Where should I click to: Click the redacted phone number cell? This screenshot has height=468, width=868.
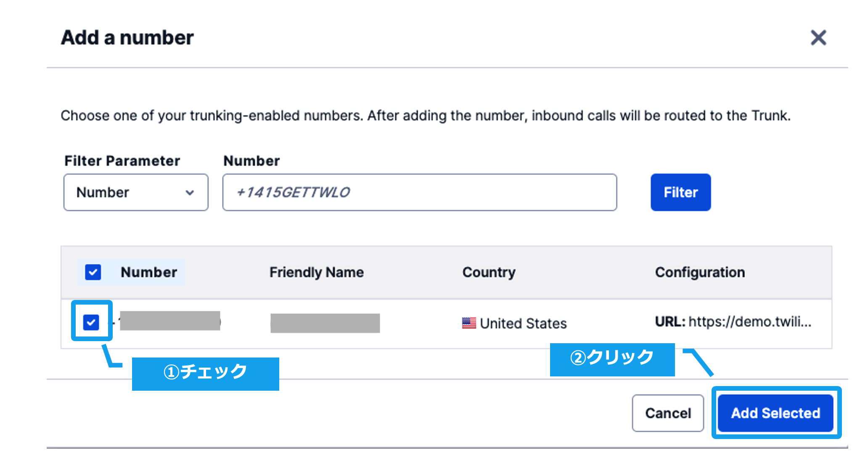(169, 321)
